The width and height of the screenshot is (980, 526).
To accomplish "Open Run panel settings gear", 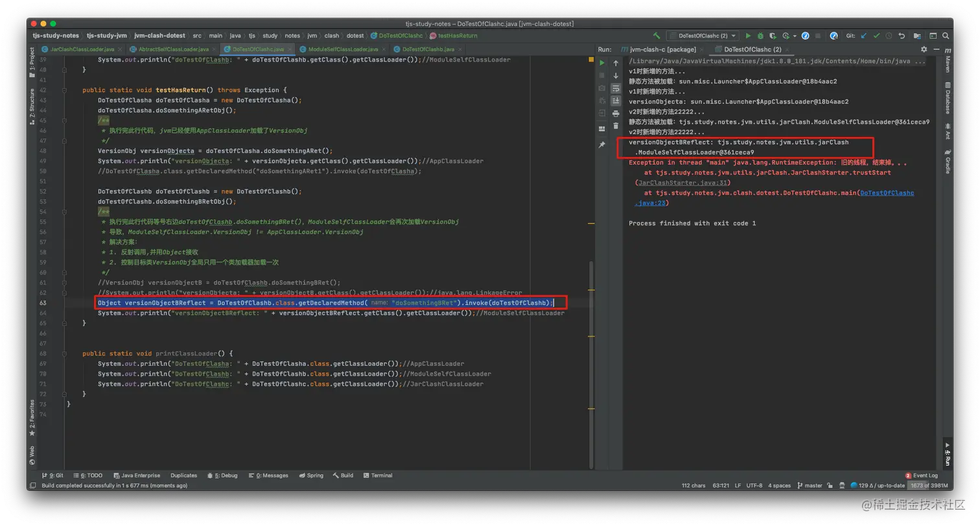I will pos(924,49).
